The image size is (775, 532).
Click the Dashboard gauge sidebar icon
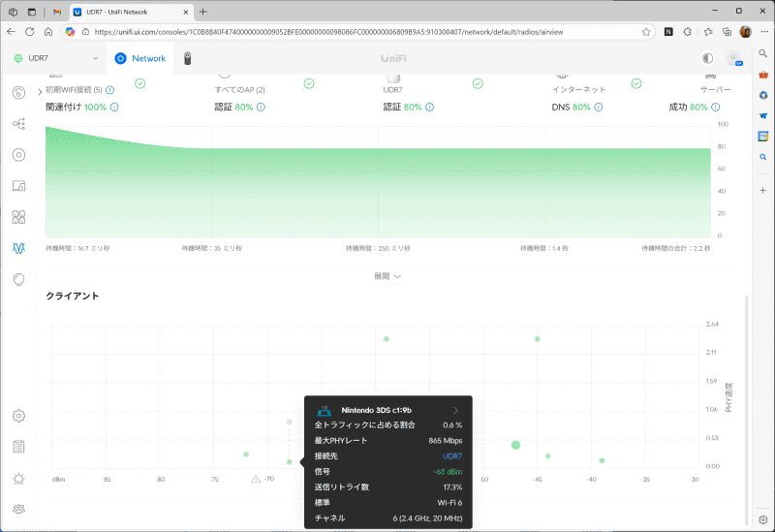click(x=18, y=92)
